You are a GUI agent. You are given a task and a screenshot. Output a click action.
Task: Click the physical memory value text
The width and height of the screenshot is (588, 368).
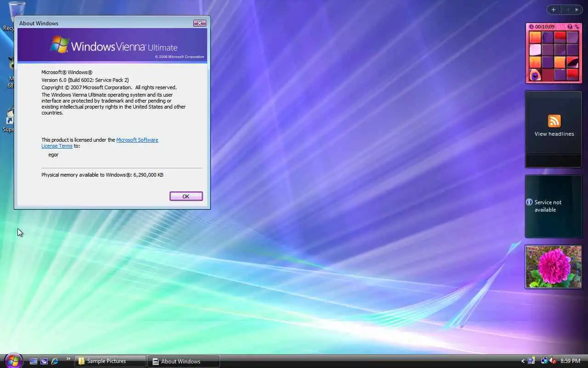click(x=148, y=175)
